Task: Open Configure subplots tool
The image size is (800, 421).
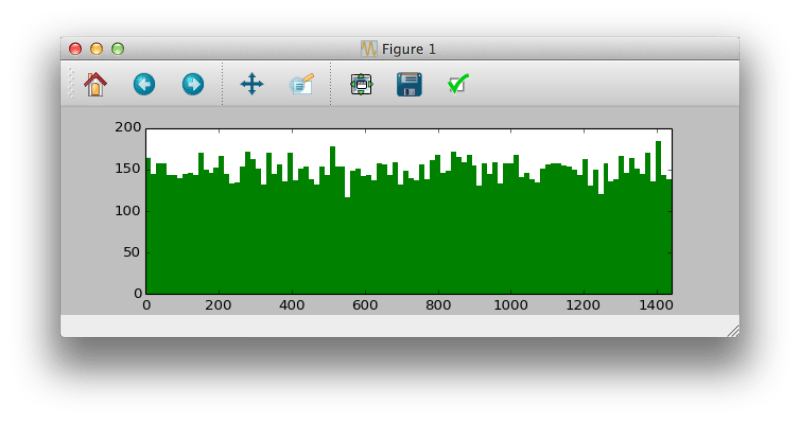Action: tap(361, 84)
